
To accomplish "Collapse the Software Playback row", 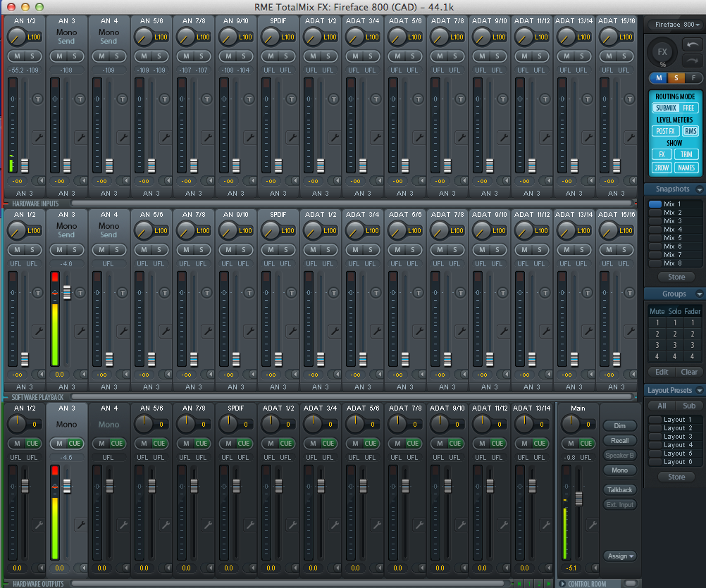I will coord(6,397).
